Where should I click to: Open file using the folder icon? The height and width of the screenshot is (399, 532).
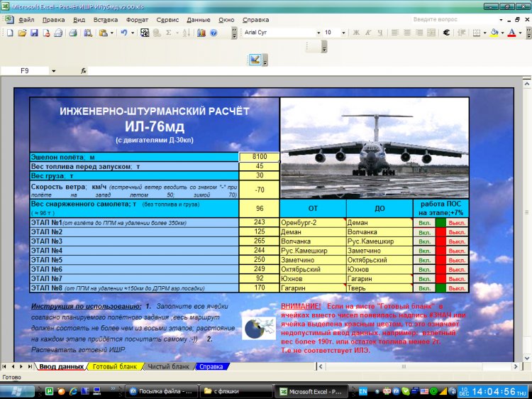[x=23, y=33]
